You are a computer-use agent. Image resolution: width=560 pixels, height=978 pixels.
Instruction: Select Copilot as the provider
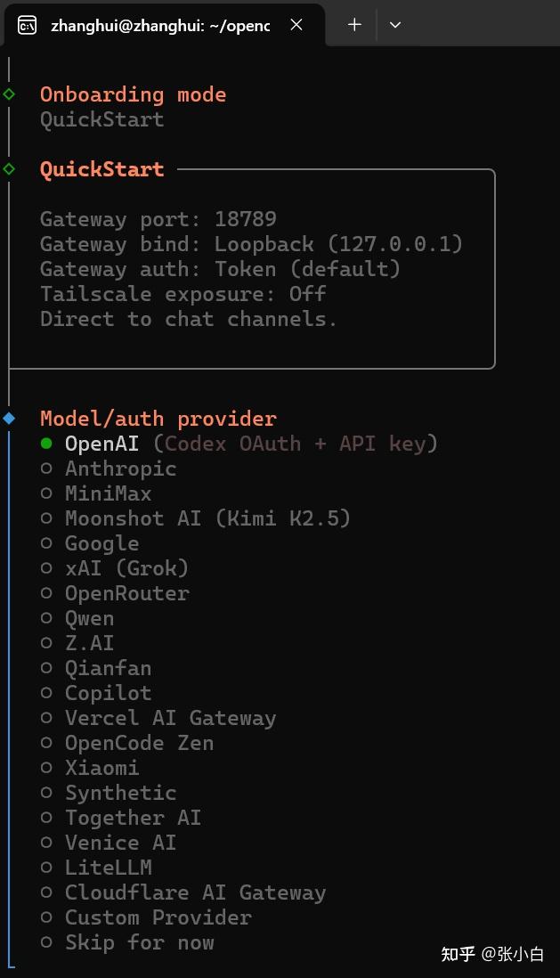[x=108, y=693]
